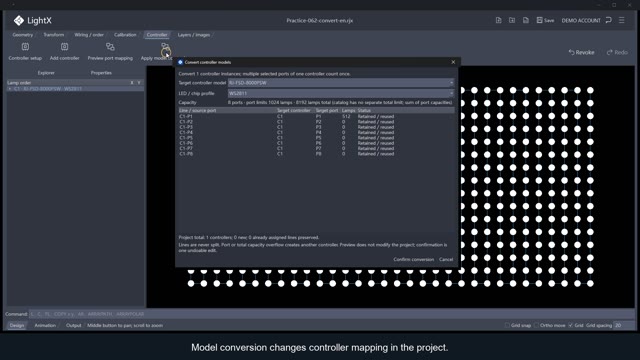The width and height of the screenshot is (640, 360).
Task: Select the C1-P6 row in the table
Action: [x=316, y=143]
